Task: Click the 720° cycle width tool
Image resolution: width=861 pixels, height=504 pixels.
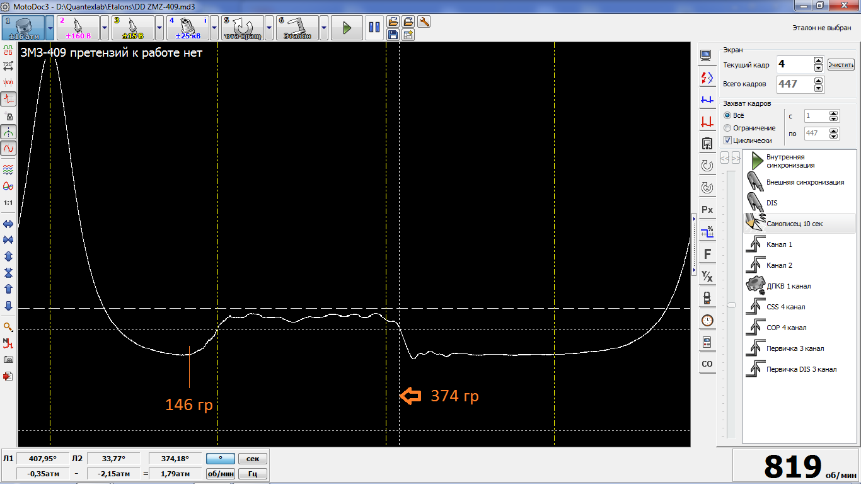Action: coord(8,66)
